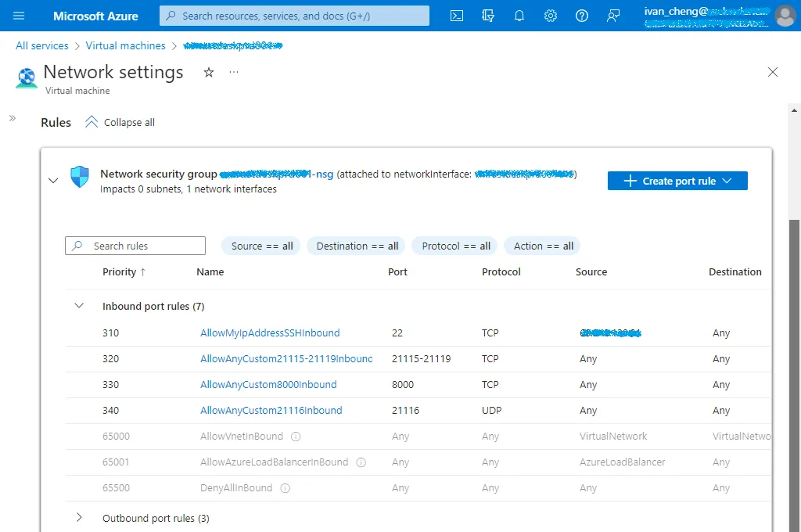Open Cloud Shell from the top bar
The image size is (801, 532).
tap(457, 16)
